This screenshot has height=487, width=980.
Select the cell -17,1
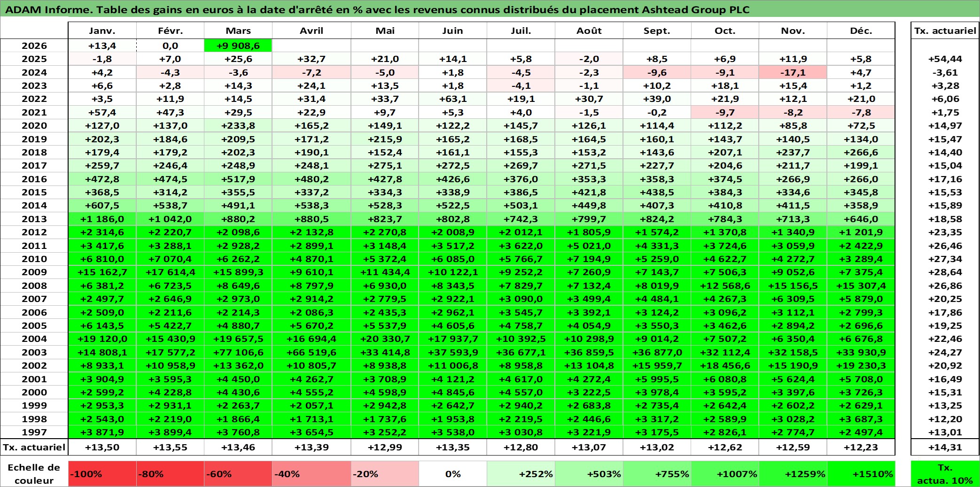pos(793,72)
